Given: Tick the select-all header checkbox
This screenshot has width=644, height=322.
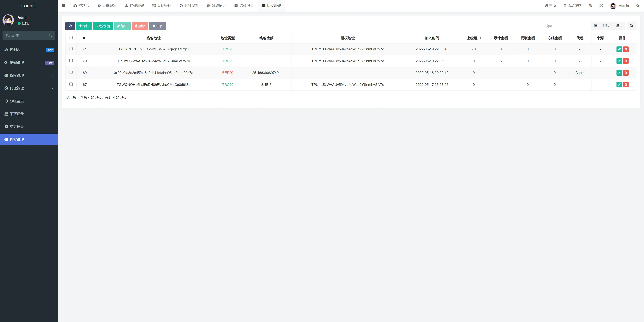Looking at the screenshot, I should coord(71,38).
